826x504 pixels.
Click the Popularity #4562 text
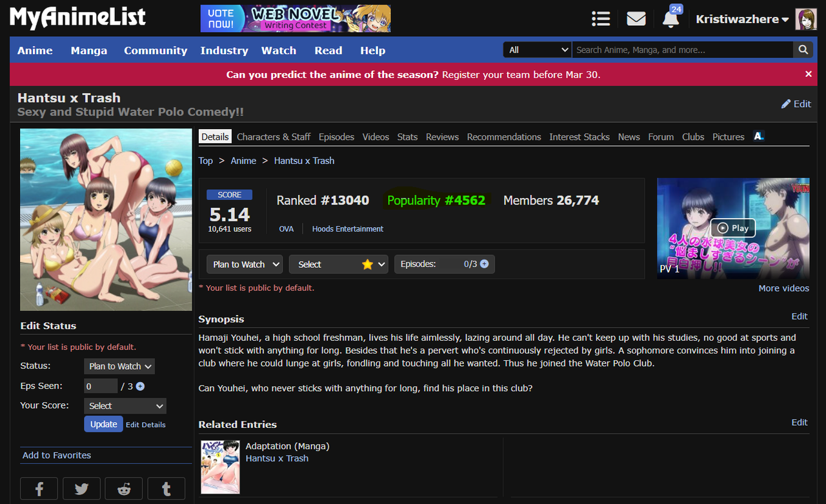pyautogui.click(x=436, y=200)
